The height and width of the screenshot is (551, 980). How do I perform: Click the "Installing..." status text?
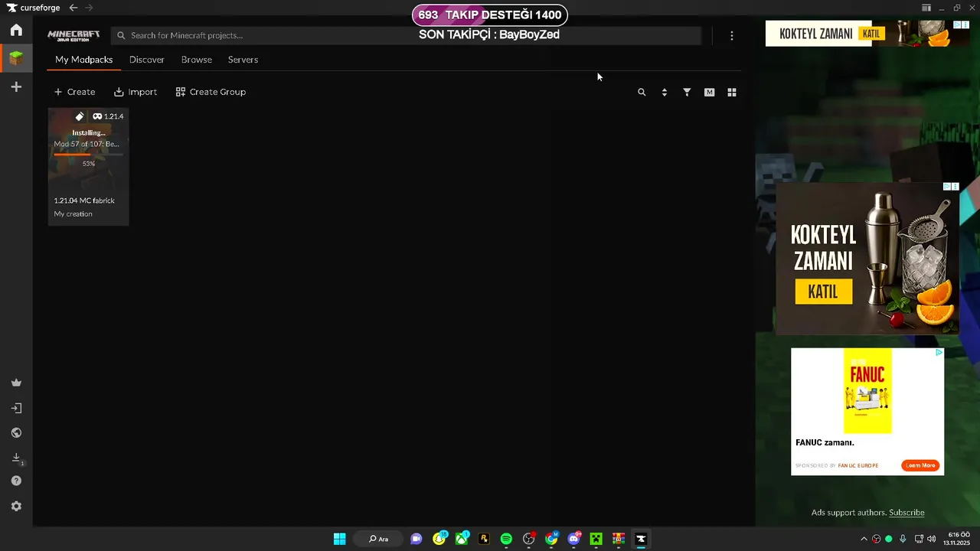[x=89, y=133]
